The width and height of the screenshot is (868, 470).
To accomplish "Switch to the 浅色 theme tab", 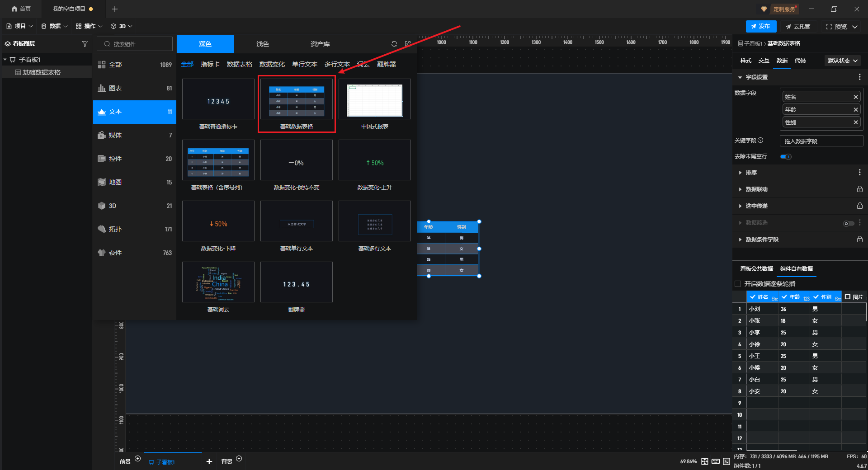I will tap(262, 44).
